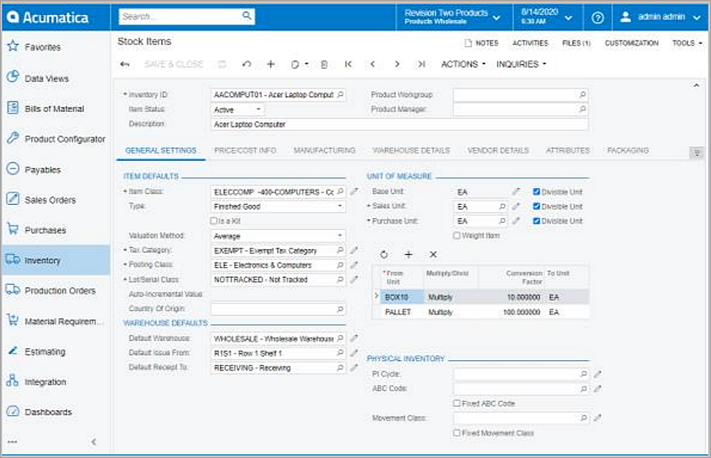Toggle the Weight Item checkbox
Screen dimensions: 711x458
point(457,236)
